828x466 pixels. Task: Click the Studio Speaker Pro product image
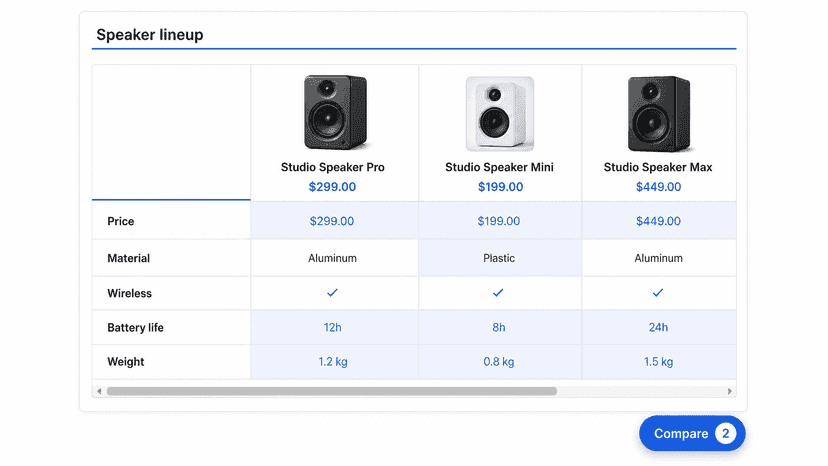point(335,113)
